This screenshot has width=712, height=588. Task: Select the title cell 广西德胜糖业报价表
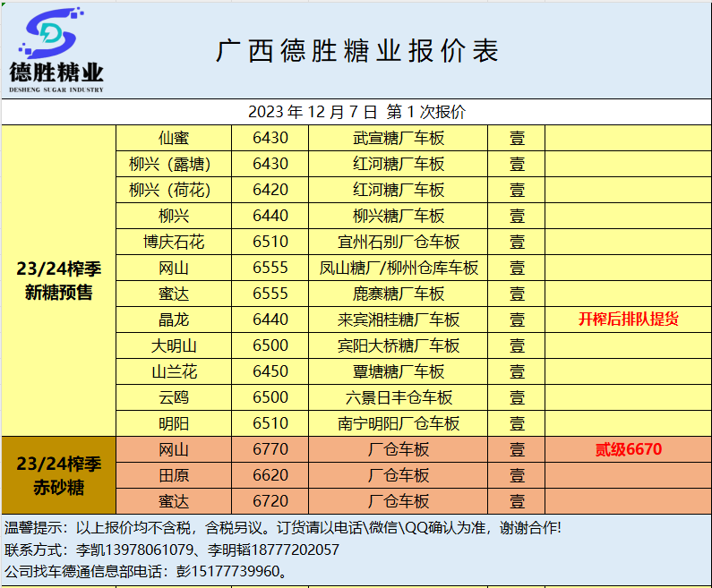[x=356, y=51]
